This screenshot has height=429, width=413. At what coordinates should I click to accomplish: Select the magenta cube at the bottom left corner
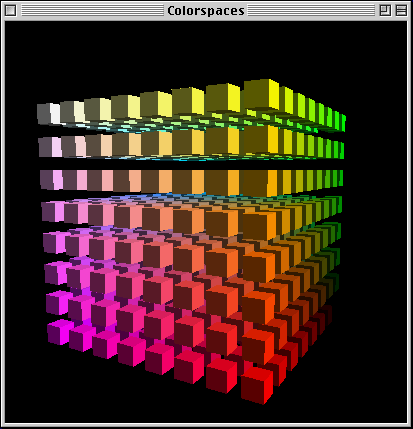coord(60,332)
